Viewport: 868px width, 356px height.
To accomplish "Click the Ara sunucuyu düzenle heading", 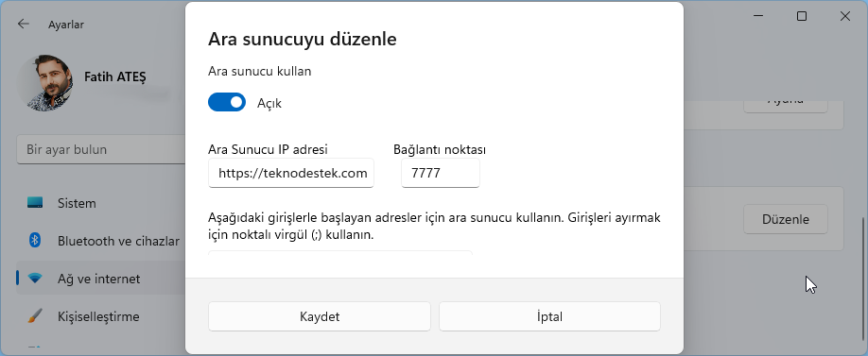I will pyautogui.click(x=303, y=40).
